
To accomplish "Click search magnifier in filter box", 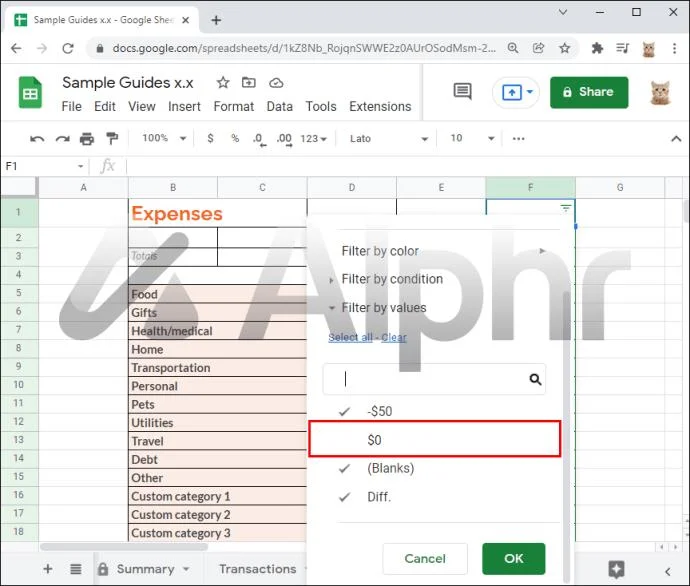I will pyautogui.click(x=535, y=379).
